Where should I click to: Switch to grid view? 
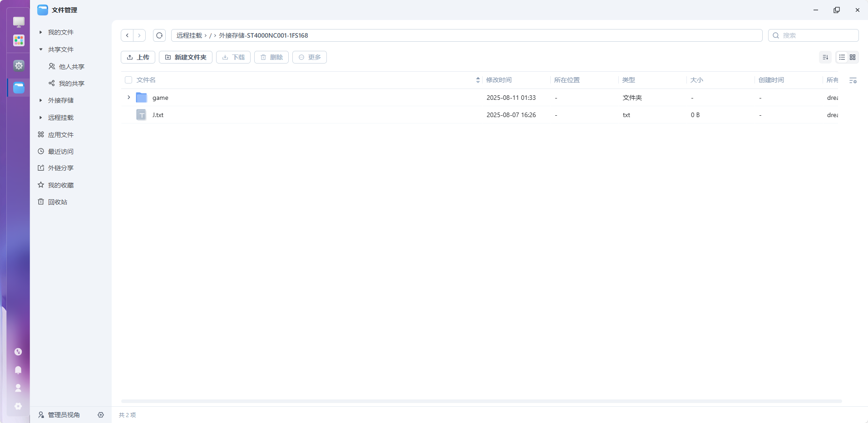pyautogui.click(x=853, y=57)
